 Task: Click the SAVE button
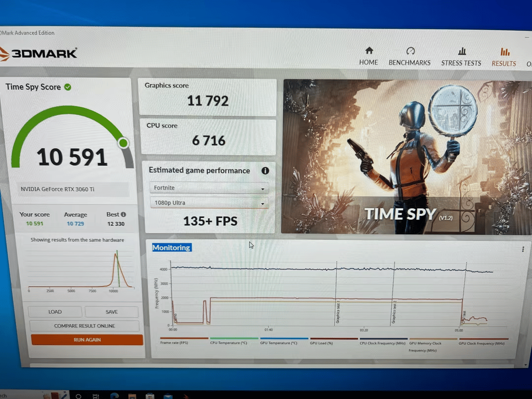point(112,312)
